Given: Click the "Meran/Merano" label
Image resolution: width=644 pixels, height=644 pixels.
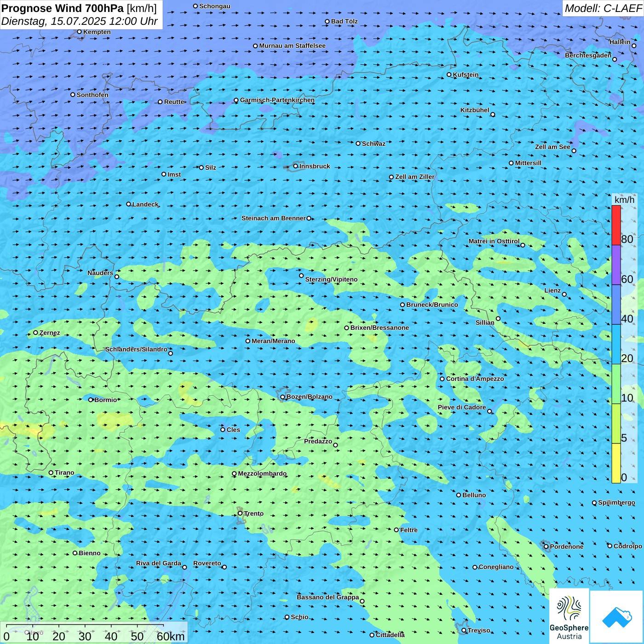Looking at the screenshot, I should click(x=274, y=341).
